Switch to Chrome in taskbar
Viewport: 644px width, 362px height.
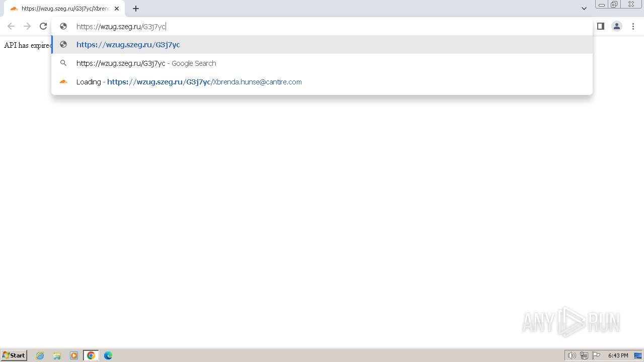pyautogui.click(x=91, y=355)
